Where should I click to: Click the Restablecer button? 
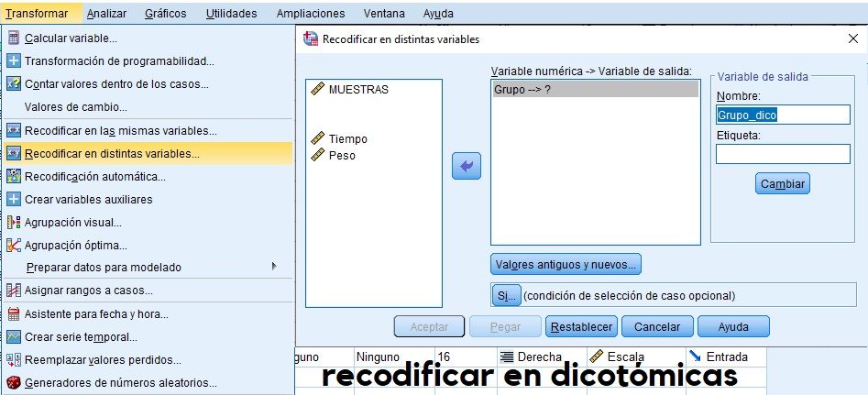(x=581, y=326)
